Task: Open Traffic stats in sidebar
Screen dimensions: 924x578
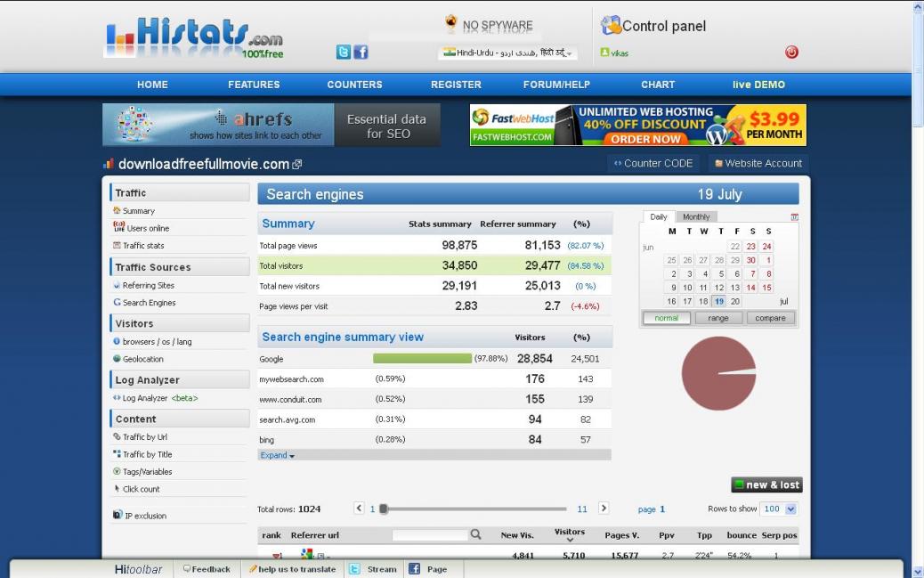Action: pyautogui.click(x=143, y=245)
